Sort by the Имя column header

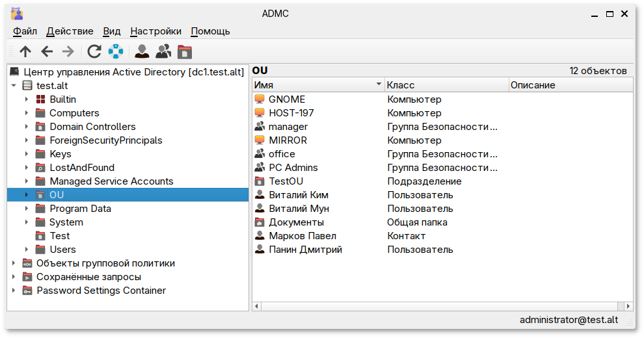(x=318, y=85)
